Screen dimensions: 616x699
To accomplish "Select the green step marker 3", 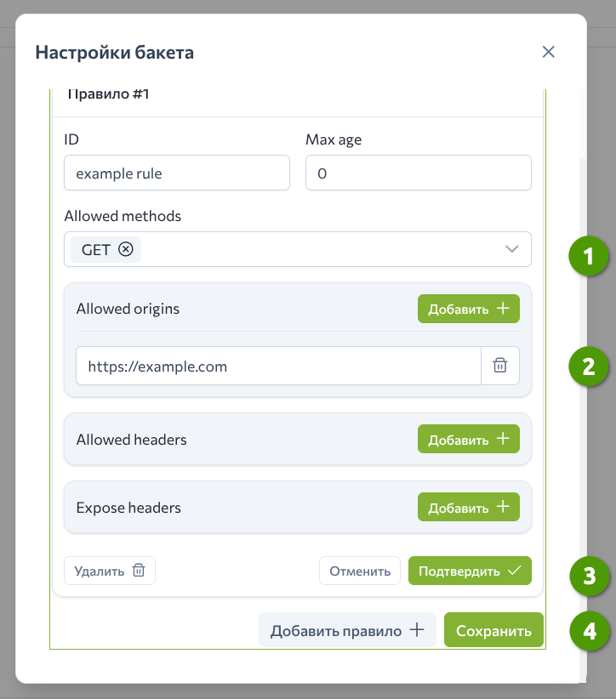I will pos(589,576).
